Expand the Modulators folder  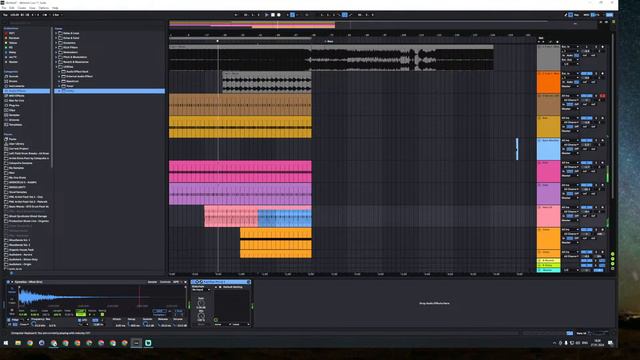pyautogui.click(x=56, y=52)
